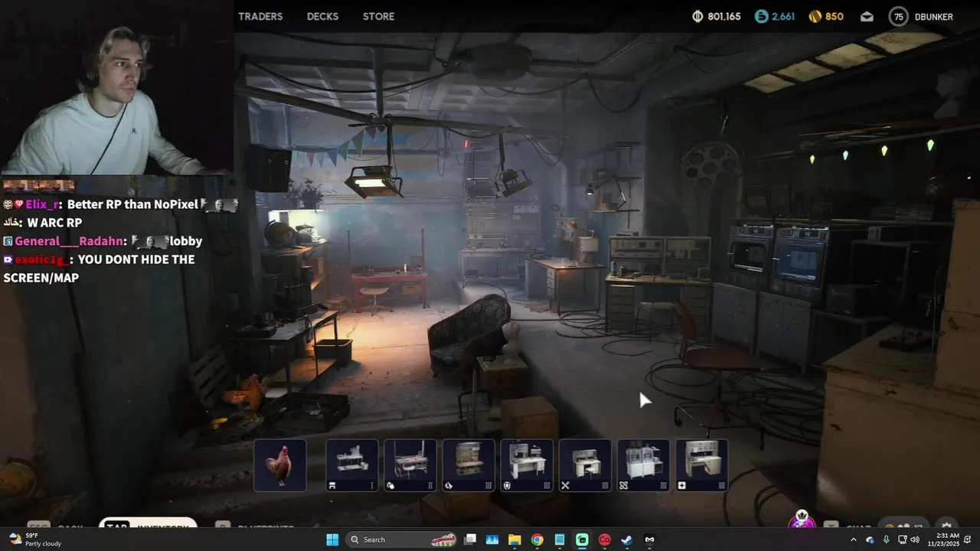The height and width of the screenshot is (551, 980).
Task: Open the red circular taskbar app
Action: click(x=604, y=540)
